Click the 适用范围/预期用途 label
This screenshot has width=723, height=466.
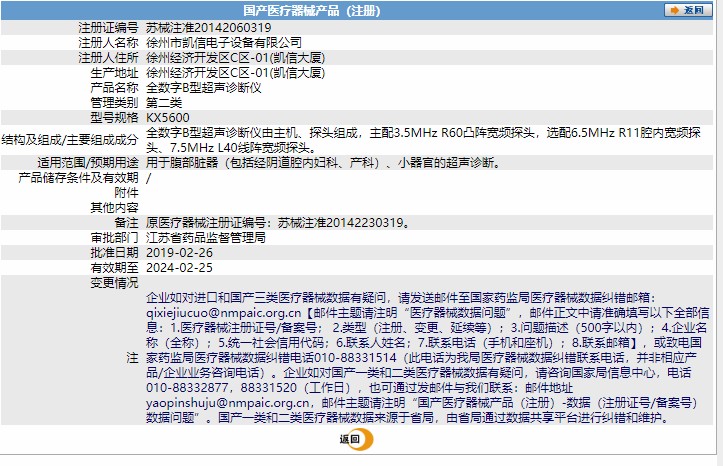(x=88, y=163)
